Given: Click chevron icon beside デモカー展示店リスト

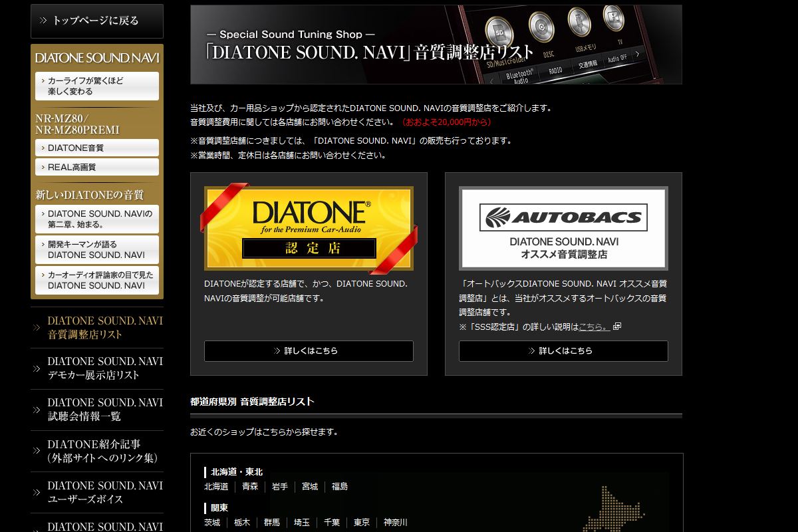Looking at the screenshot, I should coord(36,369).
